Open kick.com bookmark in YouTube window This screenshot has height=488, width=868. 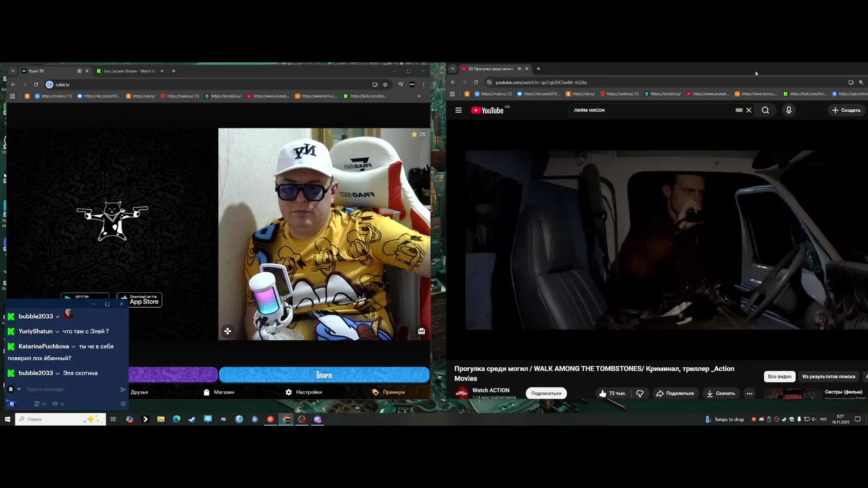point(804,94)
